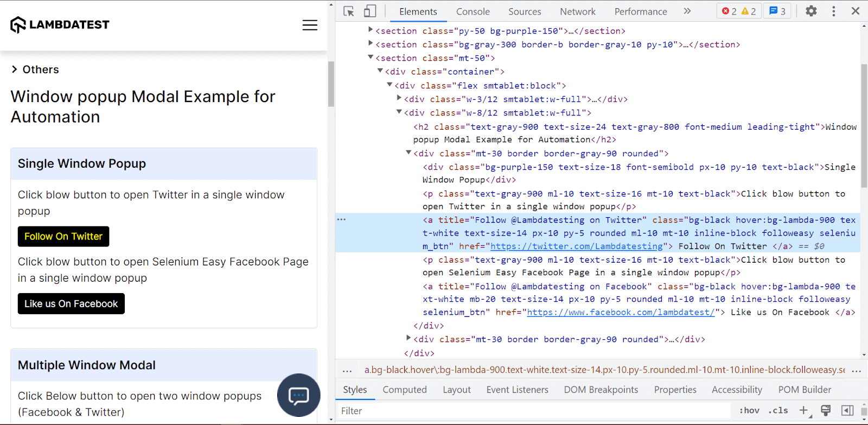Open the Performance tab

click(641, 11)
